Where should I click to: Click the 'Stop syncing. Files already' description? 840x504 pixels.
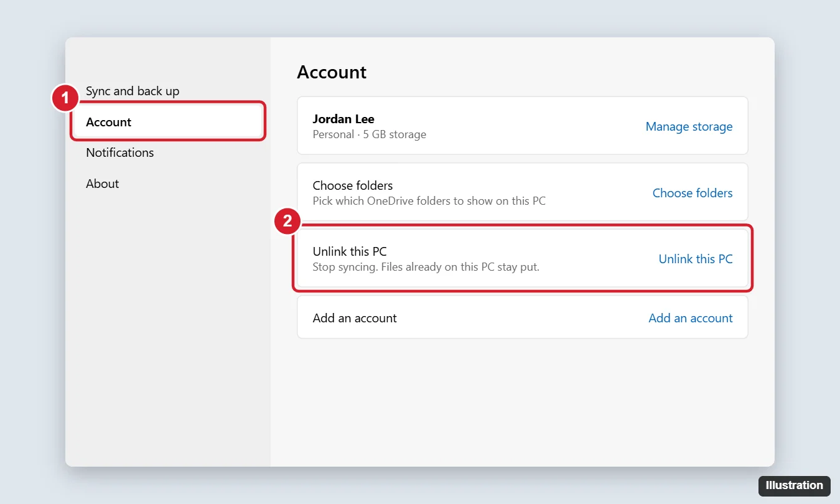click(426, 267)
